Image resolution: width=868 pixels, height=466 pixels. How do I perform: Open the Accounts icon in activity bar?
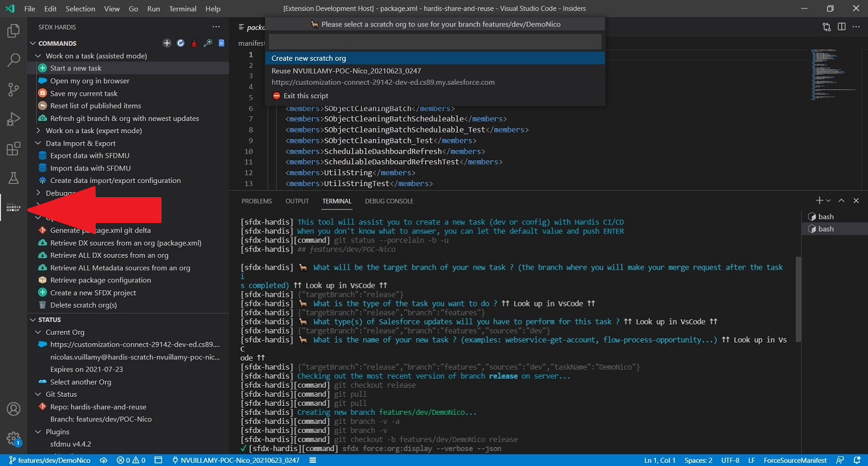pyautogui.click(x=13, y=409)
